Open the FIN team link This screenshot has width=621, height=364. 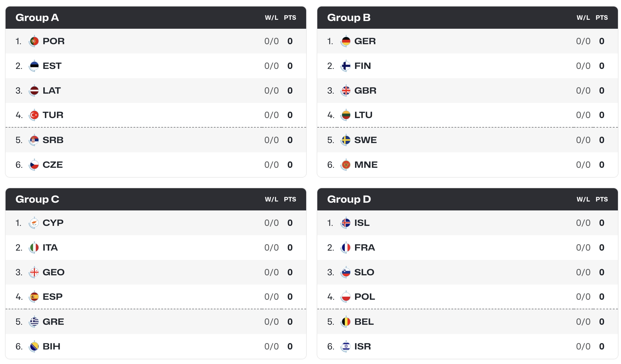362,66
